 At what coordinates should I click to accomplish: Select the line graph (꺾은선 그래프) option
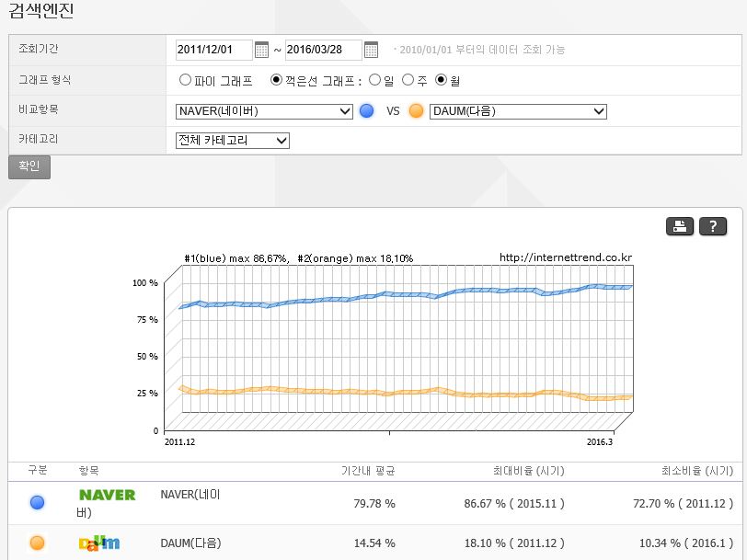(276, 80)
